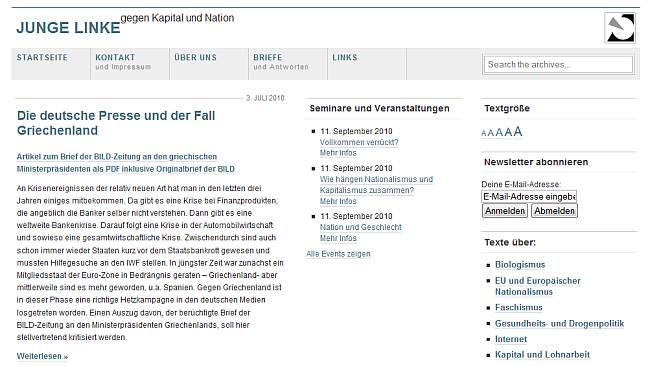The height and width of the screenshot is (366, 650).
Task: Select the medium text size A
Action: pos(499,132)
